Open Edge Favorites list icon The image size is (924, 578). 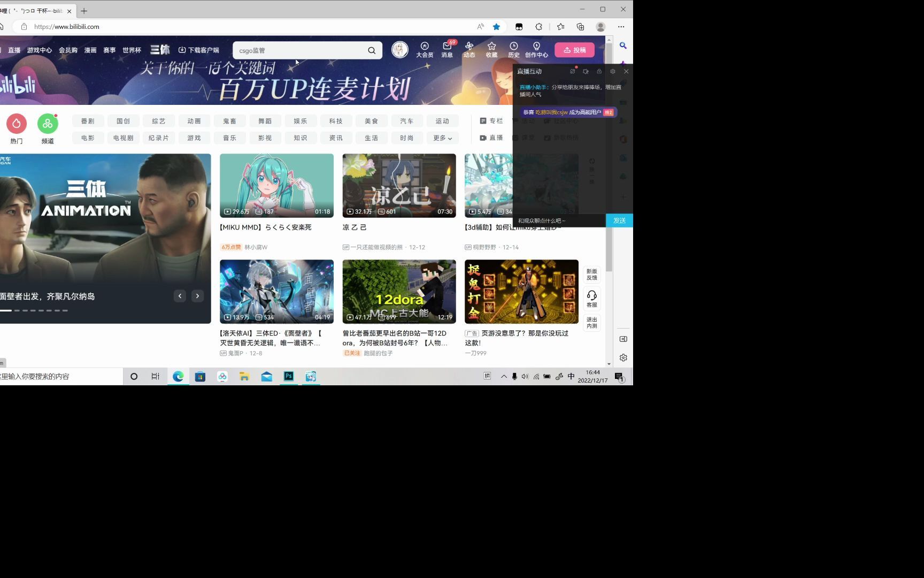point(560,27)
